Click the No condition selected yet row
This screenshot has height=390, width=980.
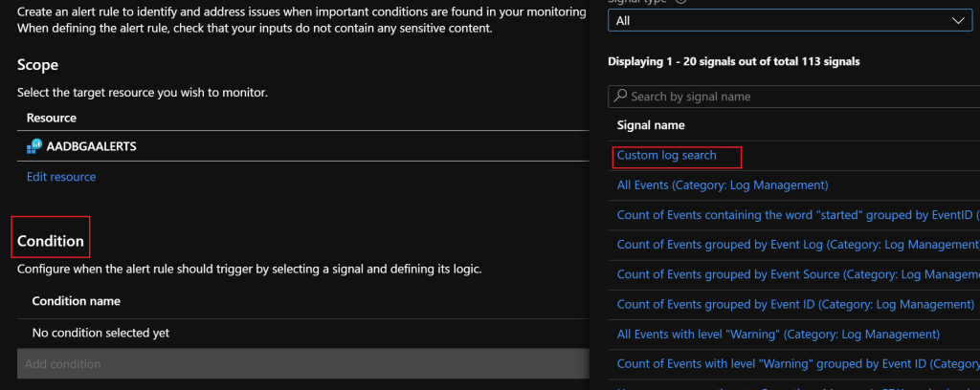click(101, 333)
